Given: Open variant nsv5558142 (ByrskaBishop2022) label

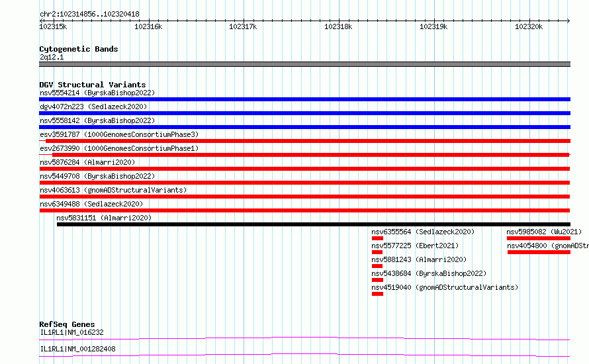Looking at the screenshot, I should pyautogui.click(x=97, y=120).
